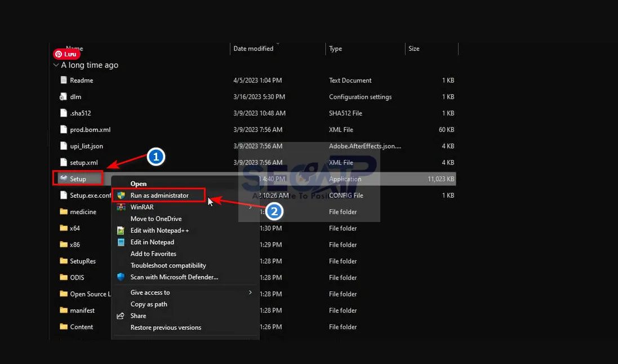Click the Notepad++ icon beside Edit with Notepad++
Image resolution: width=618 pixels, height=364 pixels.
point(121,230)
